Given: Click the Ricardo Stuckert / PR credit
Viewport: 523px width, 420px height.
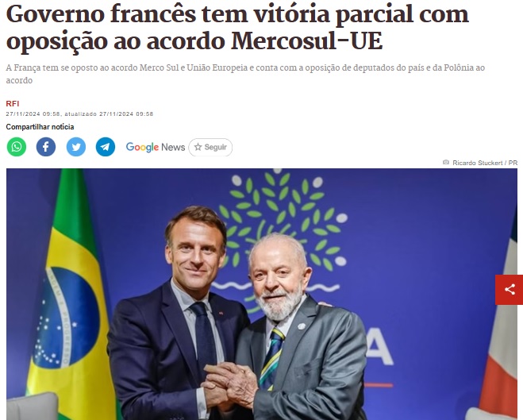Looking at the screenshot, I should 485,163.
